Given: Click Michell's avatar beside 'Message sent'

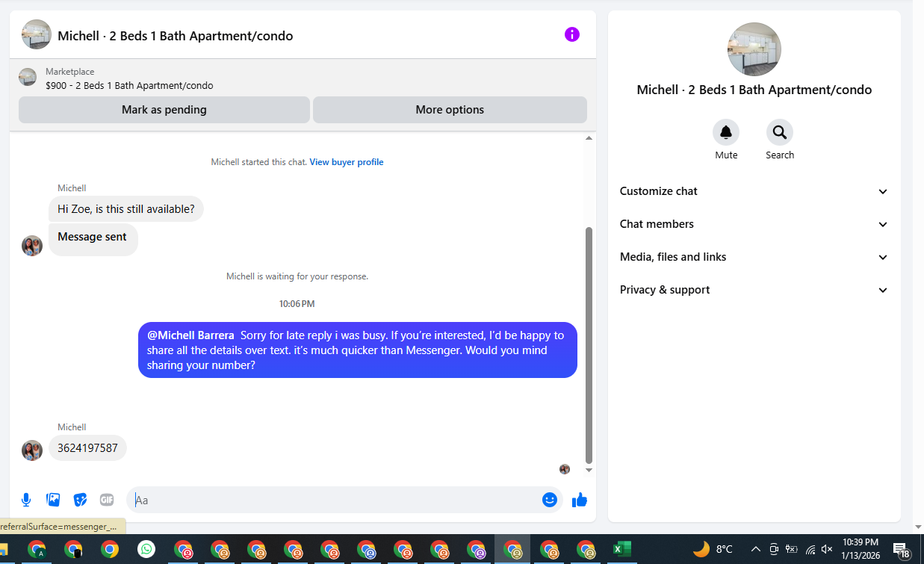Looking at the screenshot, I should (32, 246).
